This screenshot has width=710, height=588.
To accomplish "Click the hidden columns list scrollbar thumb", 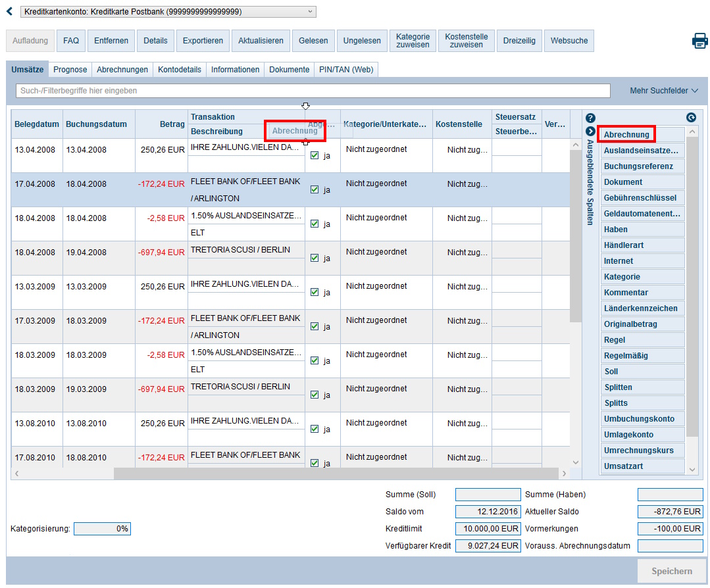I will pyautogui.click(x=692, y=287).
